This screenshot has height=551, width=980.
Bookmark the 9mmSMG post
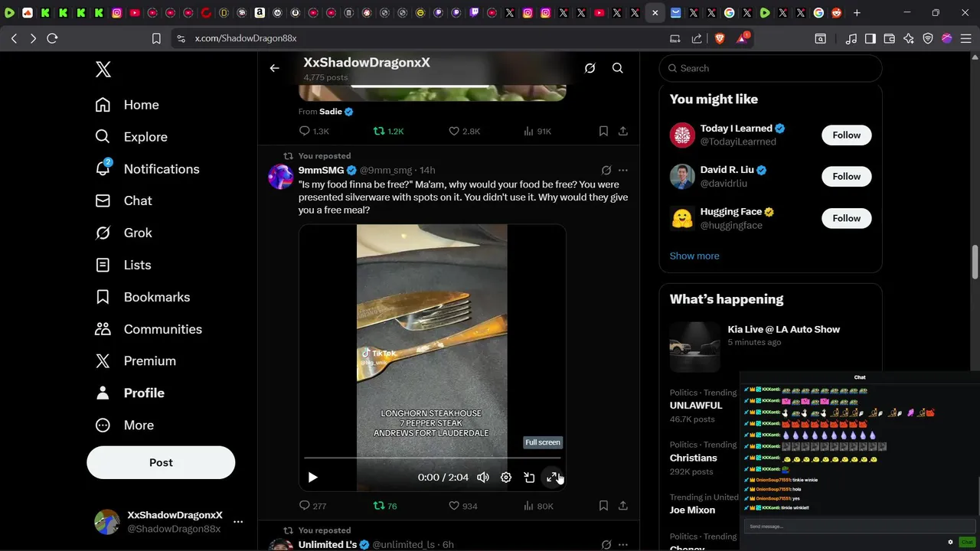coord(603,506)
